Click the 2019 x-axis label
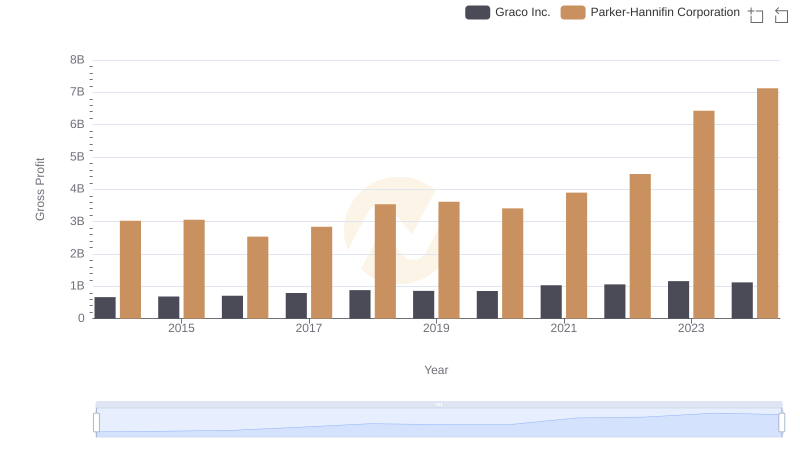Image resolution: width=800 pixels, height=461 pixels. (x=436, y=328)
